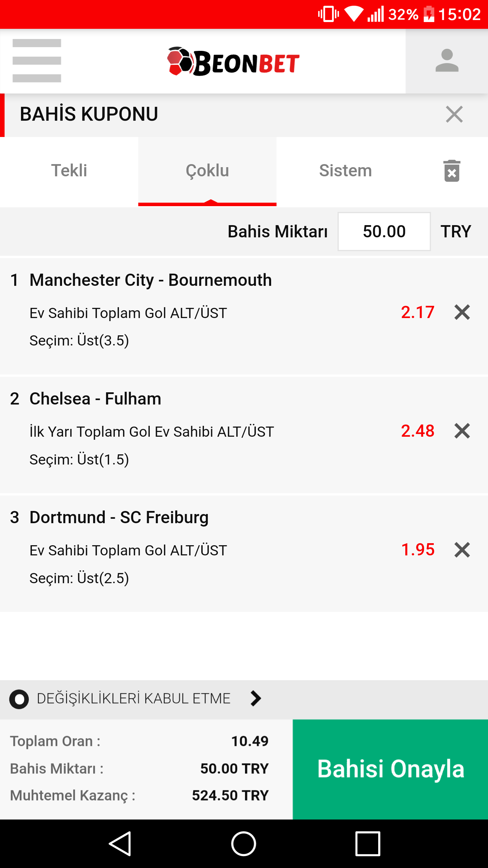
Task: Confirm bet with Bahisi Onayla button
Action: (x=390, y=769)
